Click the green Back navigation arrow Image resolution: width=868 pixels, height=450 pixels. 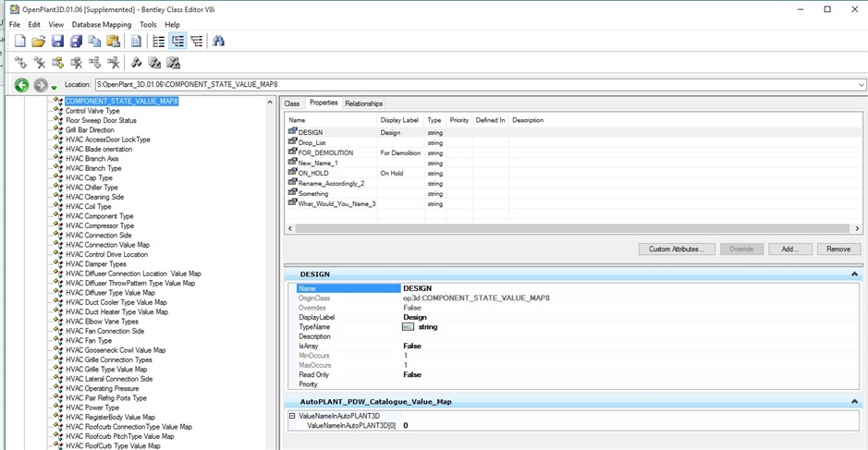(21, 85)
